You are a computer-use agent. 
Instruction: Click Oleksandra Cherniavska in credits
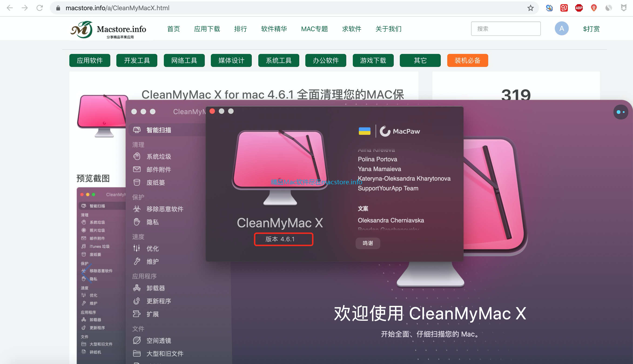pyautogui.click(x=391, y=220)
